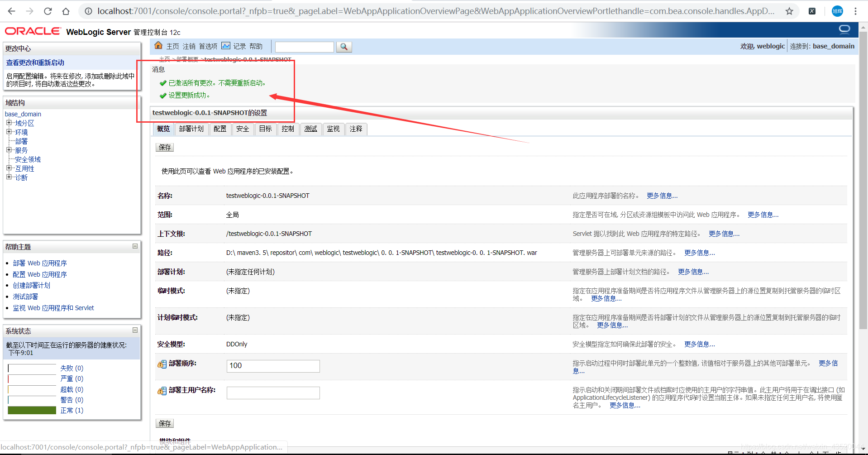This screenshot has width=868, height=455.
Task: Open help topic 创建部署计划
Action: pos(32,285)
